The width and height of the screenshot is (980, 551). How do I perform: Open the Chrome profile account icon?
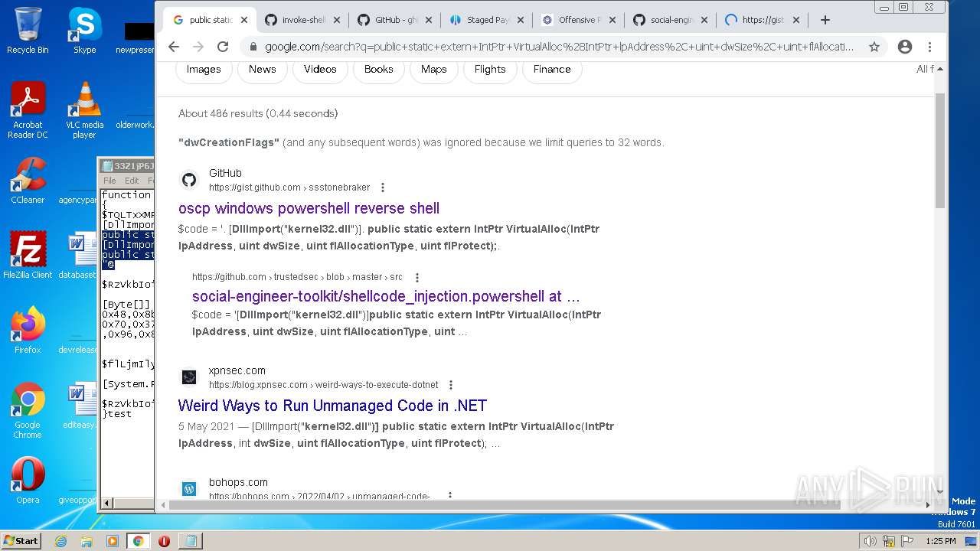905,47
